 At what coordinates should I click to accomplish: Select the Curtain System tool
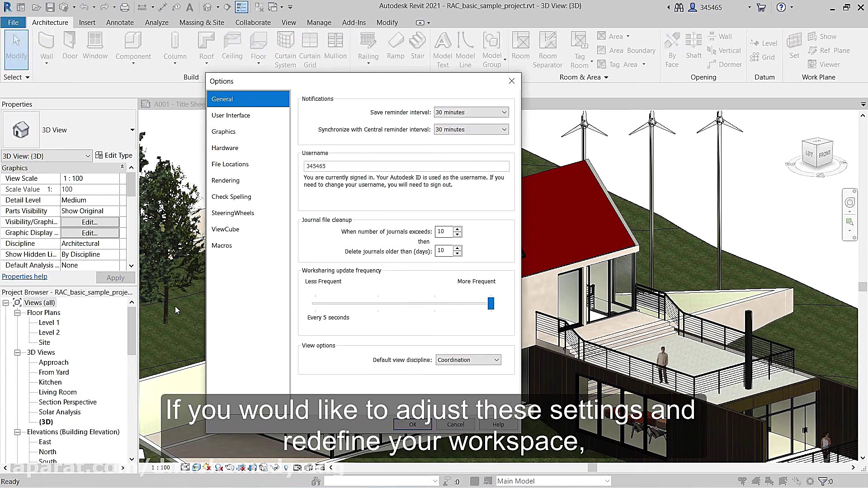285,50
